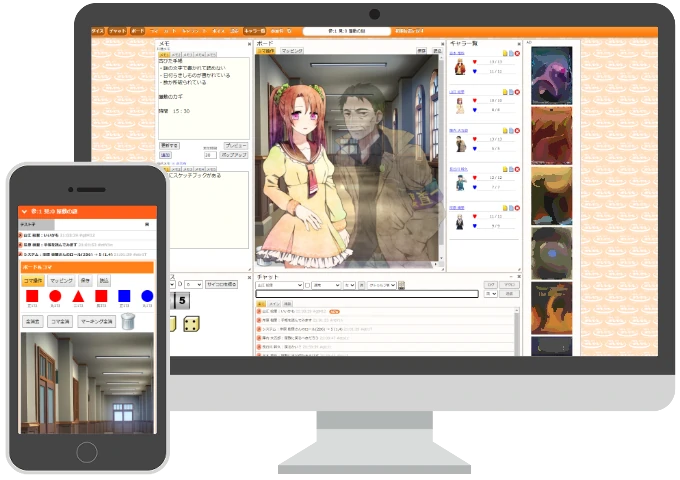Tap 全固定 button on phone
The image size is (680, 480).
click(x=33, y=322)
